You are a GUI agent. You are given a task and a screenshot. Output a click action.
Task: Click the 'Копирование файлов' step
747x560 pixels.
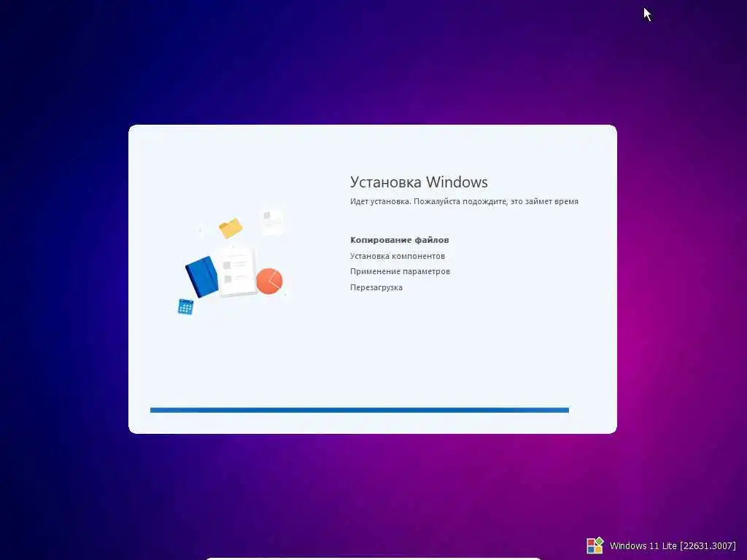point(399,240)
